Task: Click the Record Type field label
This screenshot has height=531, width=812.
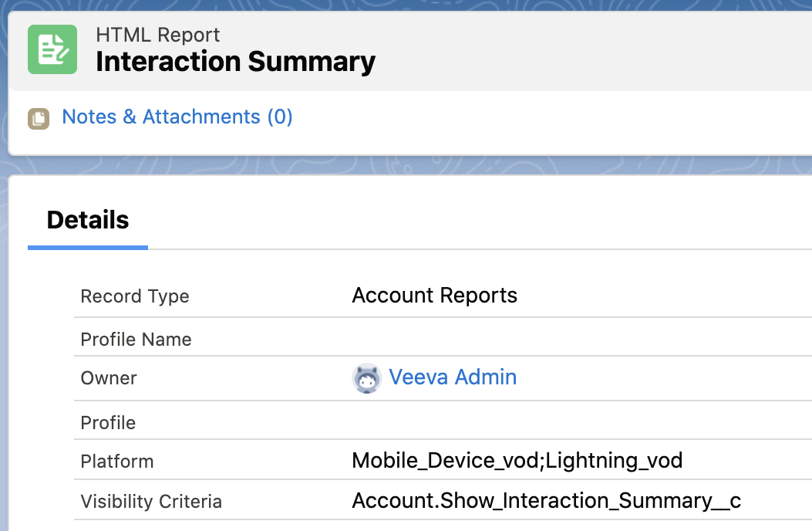Action: point(135,296)
